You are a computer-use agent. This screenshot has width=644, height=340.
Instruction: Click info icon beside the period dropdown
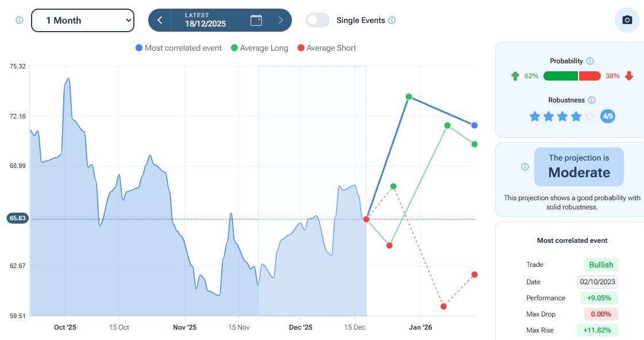click(19, 20)
